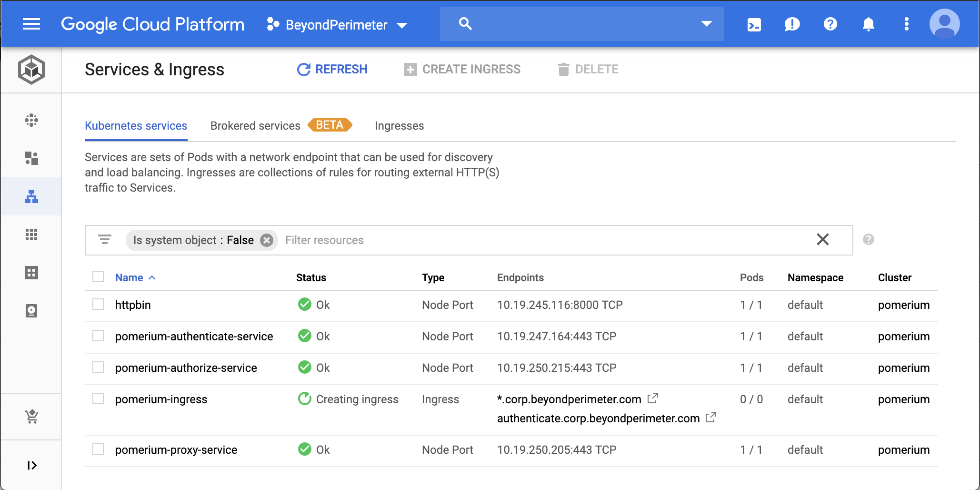Click the search magnifier icon

click(465, 24)
